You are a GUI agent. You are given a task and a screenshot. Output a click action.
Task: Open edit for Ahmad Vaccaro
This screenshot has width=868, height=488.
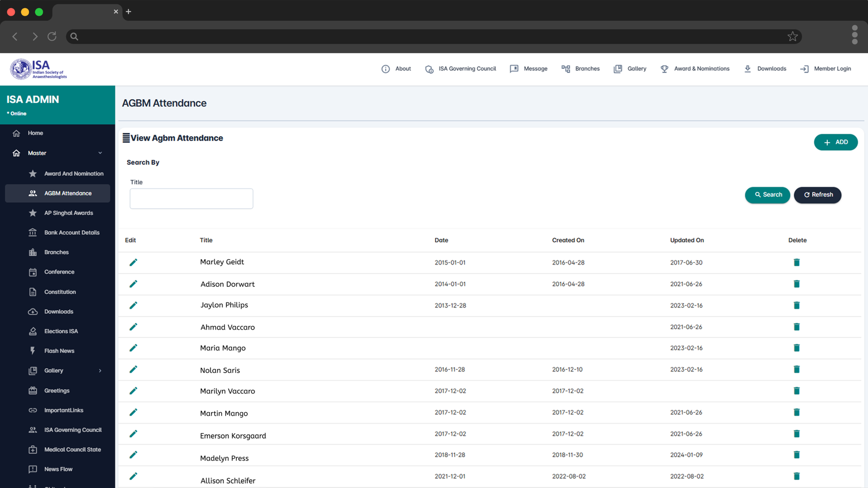[x=133, y=326]
